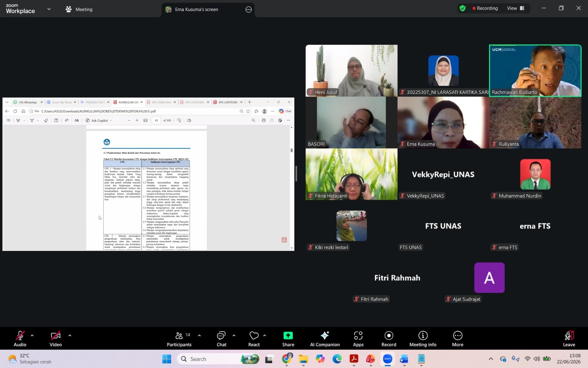Expand the Chat options chevron

[x=234, y=336]
